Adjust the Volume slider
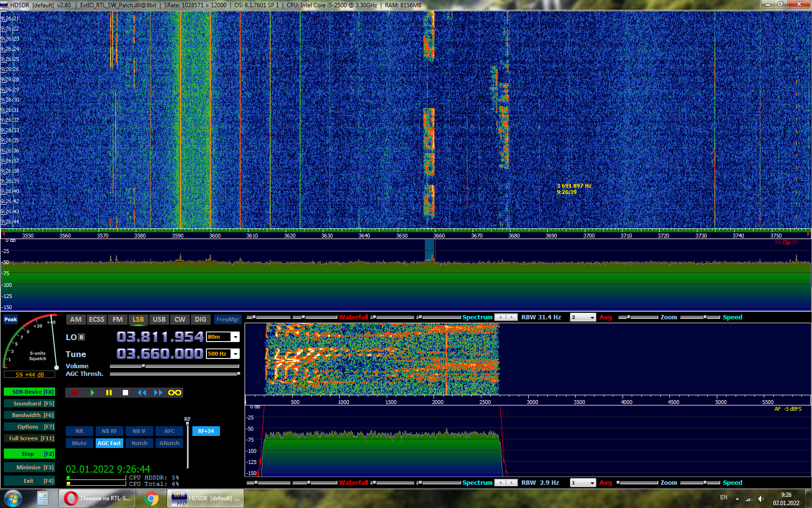Image resolution: width=812 pixels, height=508 pixels. point(144,366)
